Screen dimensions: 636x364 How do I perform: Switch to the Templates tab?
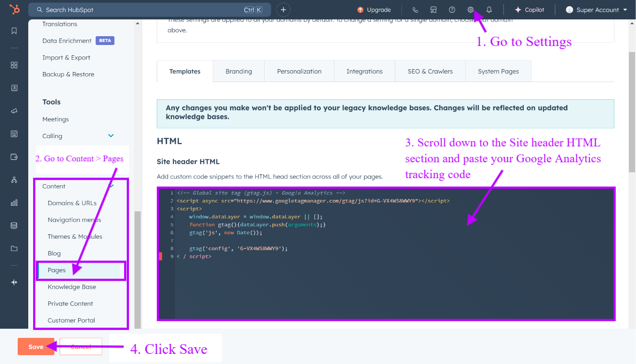[x=185, y=71]
